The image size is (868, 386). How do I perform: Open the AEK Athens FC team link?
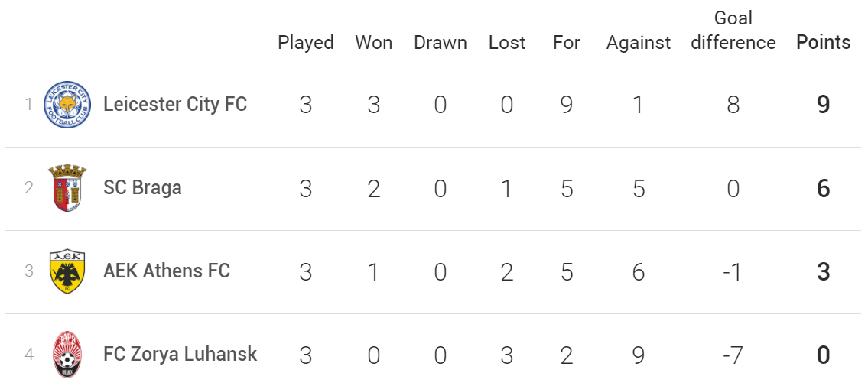(167, 271)
